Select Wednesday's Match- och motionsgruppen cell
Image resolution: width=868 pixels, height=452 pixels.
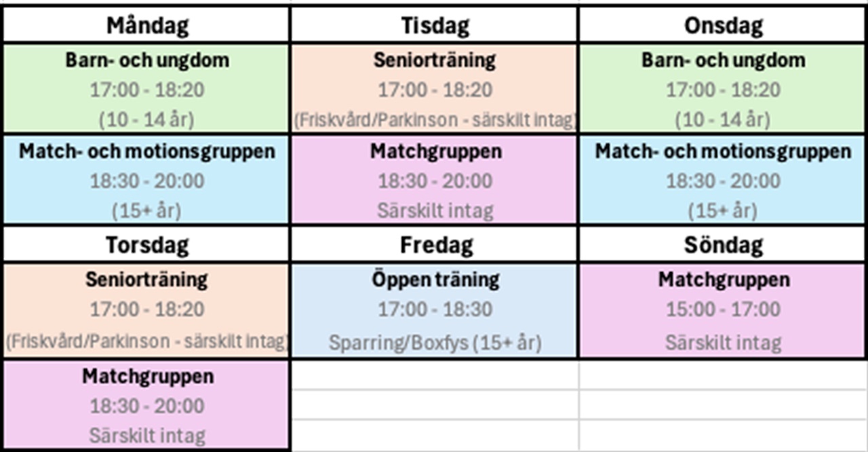723,151
